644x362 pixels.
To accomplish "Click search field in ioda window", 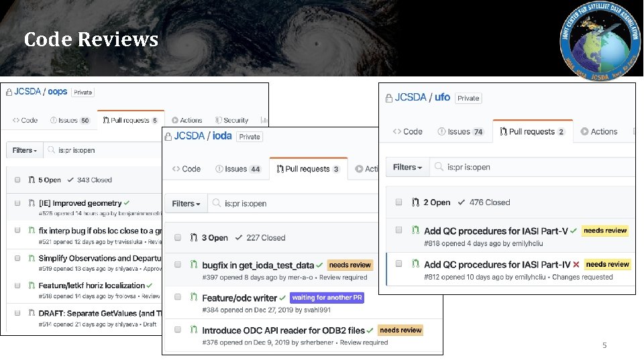I will 293,204.
